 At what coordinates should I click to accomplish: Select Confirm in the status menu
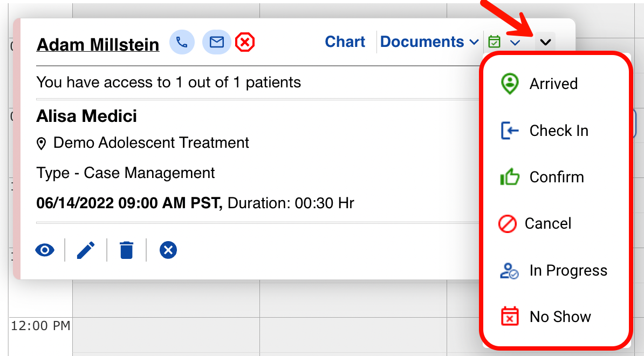tap(556, 177)
